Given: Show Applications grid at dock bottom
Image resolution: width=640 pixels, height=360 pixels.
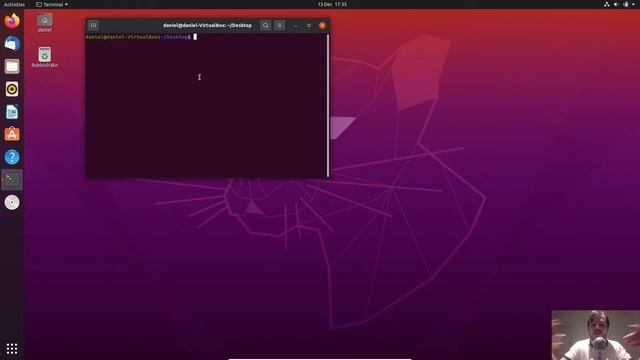Looking at the screenshot, I should [x=12, y=348].
